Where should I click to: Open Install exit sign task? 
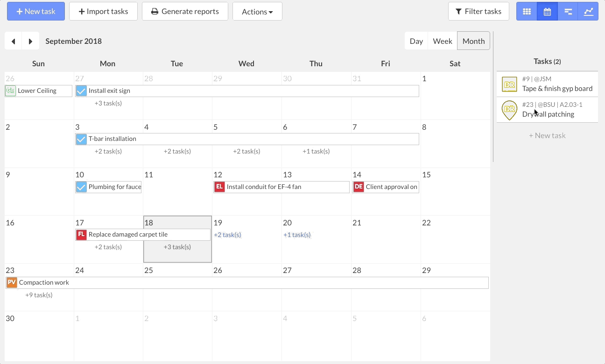[247, 91]
